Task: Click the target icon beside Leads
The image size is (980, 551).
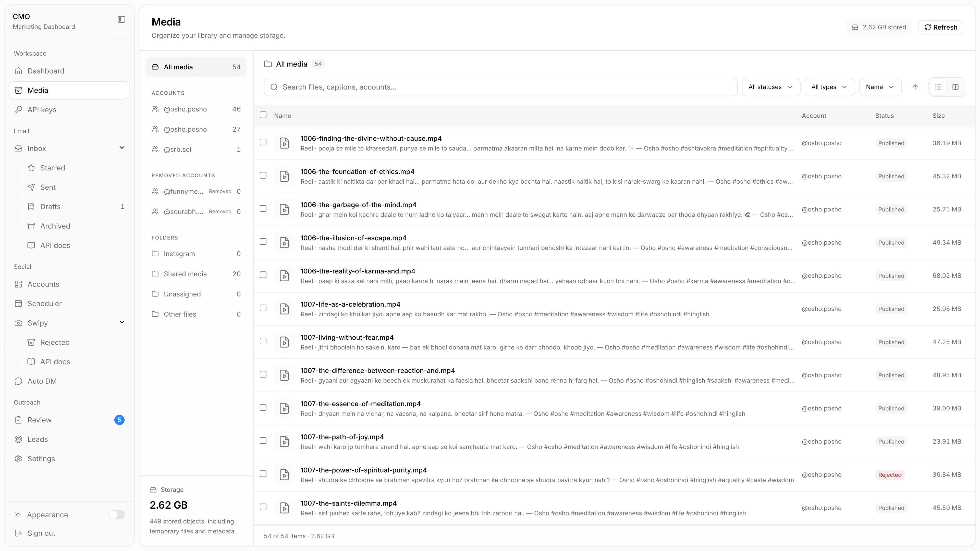Action: pos(18,439)
